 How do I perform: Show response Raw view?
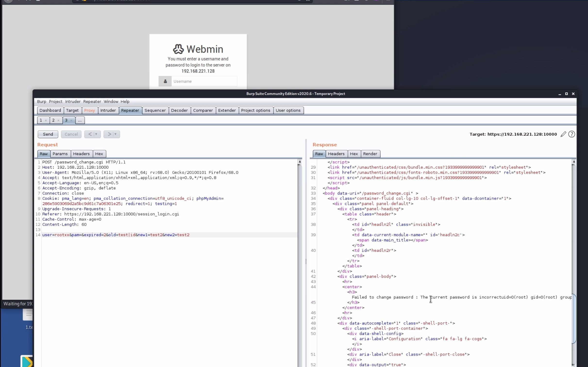(319, 154)
